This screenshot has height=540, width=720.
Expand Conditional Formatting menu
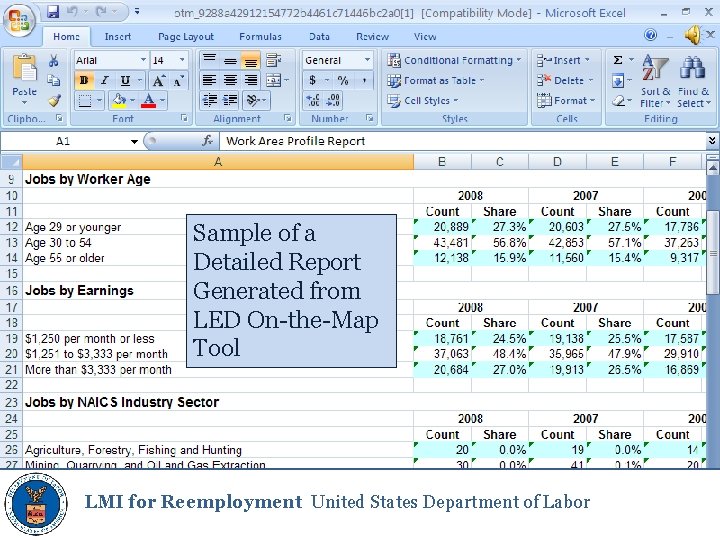pyautogui.click(x=454, y=60)
